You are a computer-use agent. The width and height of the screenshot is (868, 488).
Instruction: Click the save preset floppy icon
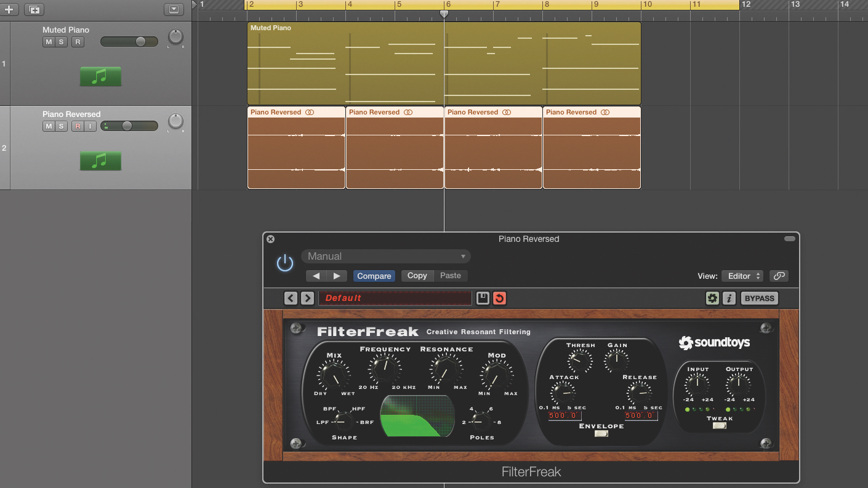pos(483,298)
